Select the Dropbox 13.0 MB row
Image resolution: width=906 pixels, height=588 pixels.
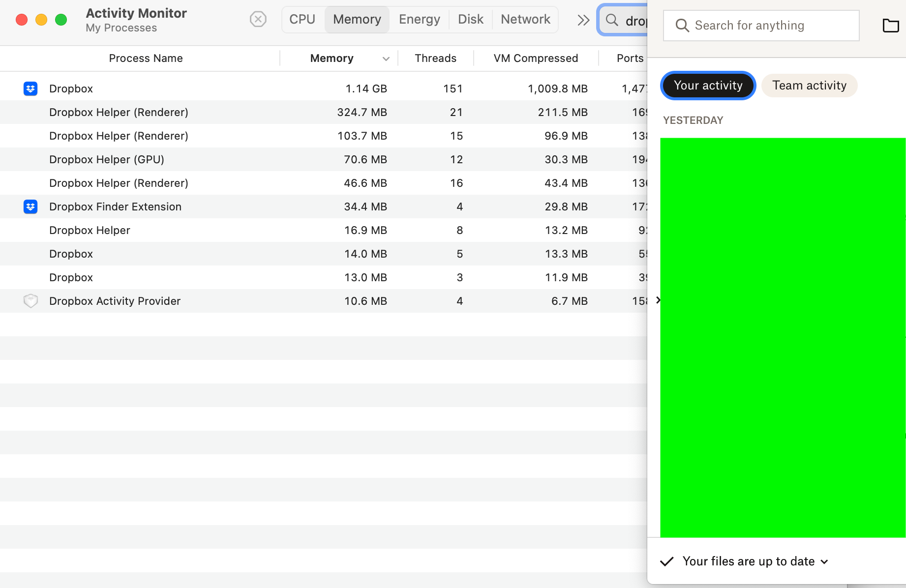(324, 277)
